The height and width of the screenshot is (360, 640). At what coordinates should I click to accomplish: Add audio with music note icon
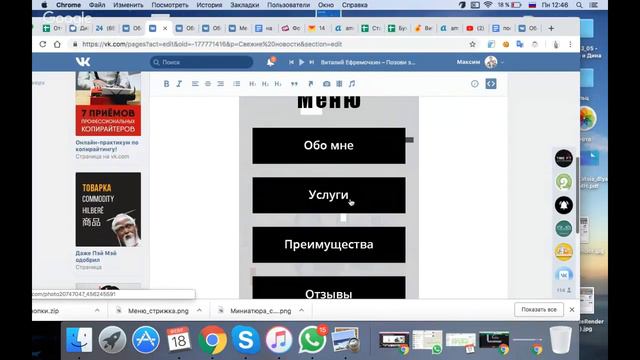tap(352, 84)
